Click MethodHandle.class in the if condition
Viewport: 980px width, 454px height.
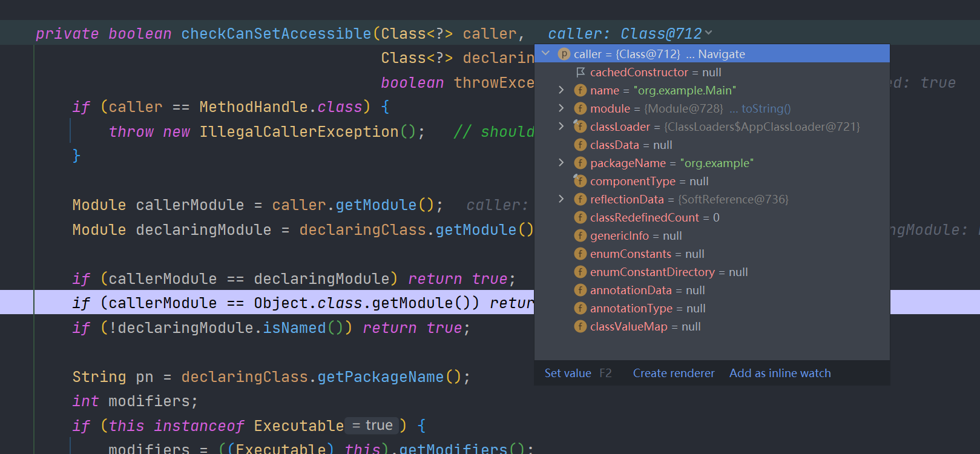click(x=280, y=107)
